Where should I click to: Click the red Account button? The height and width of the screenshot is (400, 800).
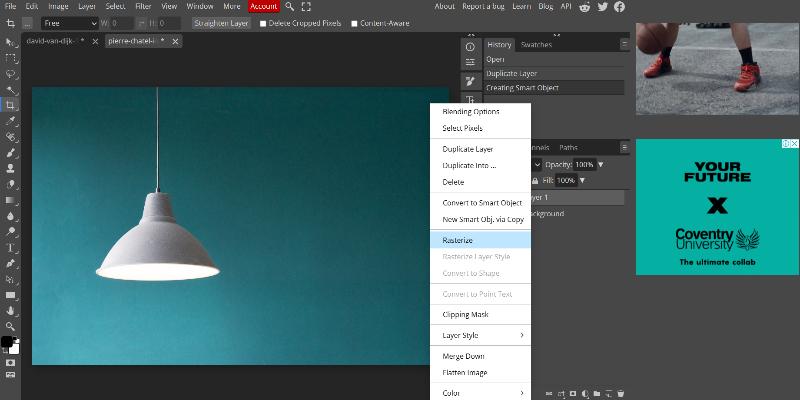[x=264, y=7]
